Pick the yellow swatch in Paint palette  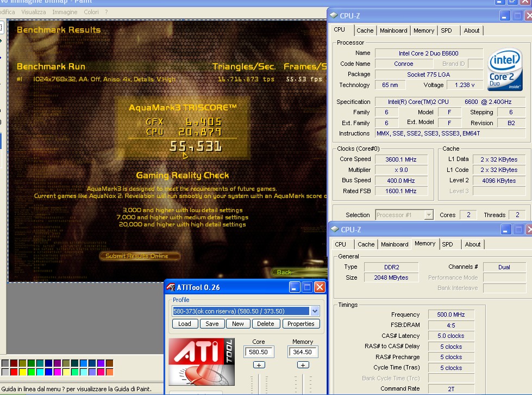[23, 372]
